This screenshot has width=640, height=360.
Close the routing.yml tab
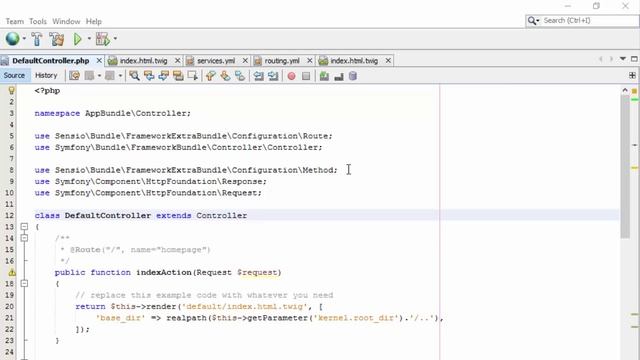click(309, 60)
